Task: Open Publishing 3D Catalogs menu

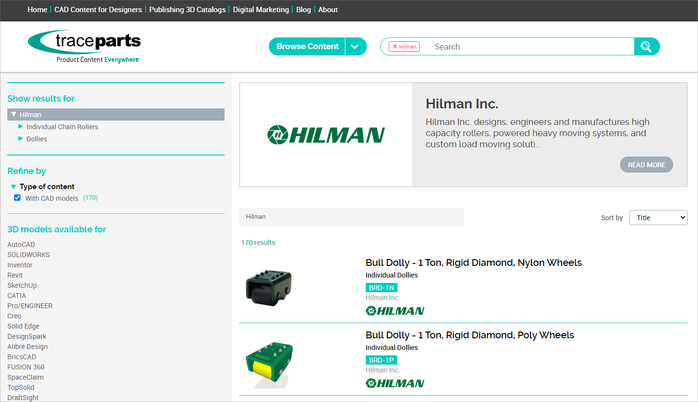Action: 187,9
